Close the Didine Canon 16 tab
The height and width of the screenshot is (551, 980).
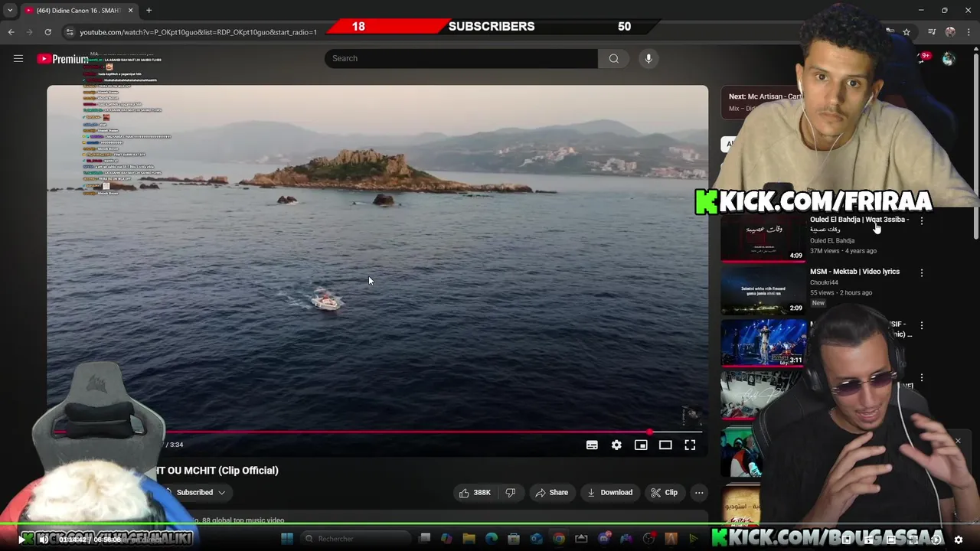(130, 11)
